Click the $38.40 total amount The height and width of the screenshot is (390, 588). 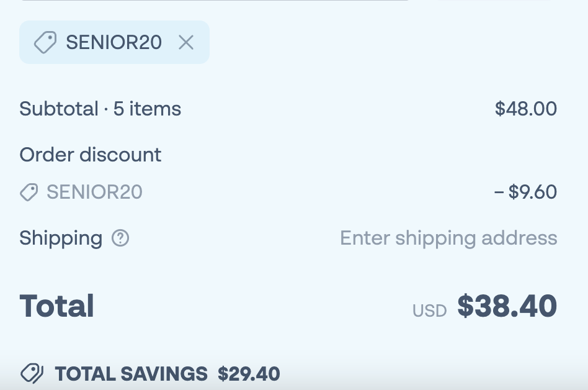[x=507, y=306]
